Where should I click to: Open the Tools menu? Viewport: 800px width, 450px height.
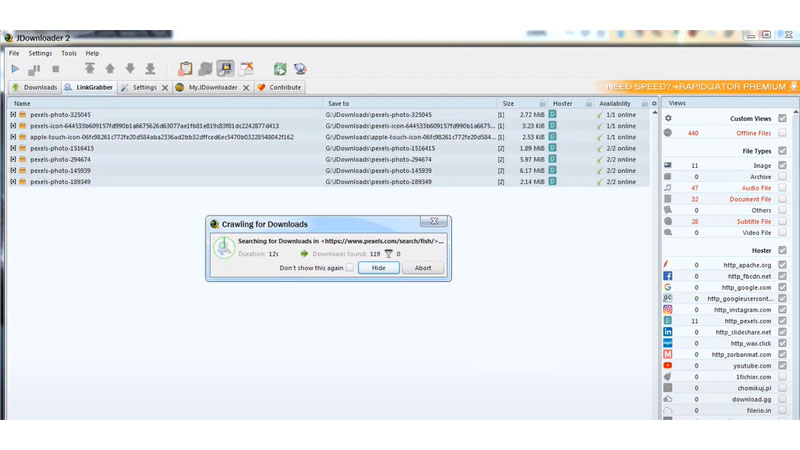point(69,53)
